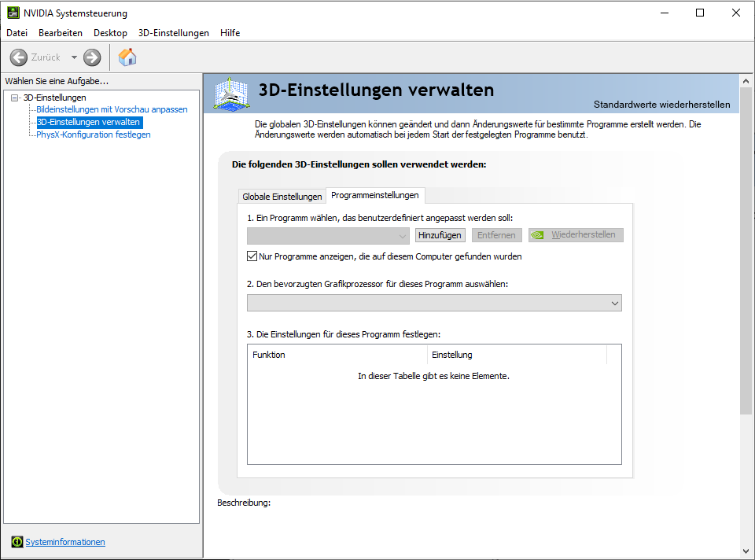Open the 3D-Einstellungen menu
Screen dimensions: 755x560
(173, 33)
